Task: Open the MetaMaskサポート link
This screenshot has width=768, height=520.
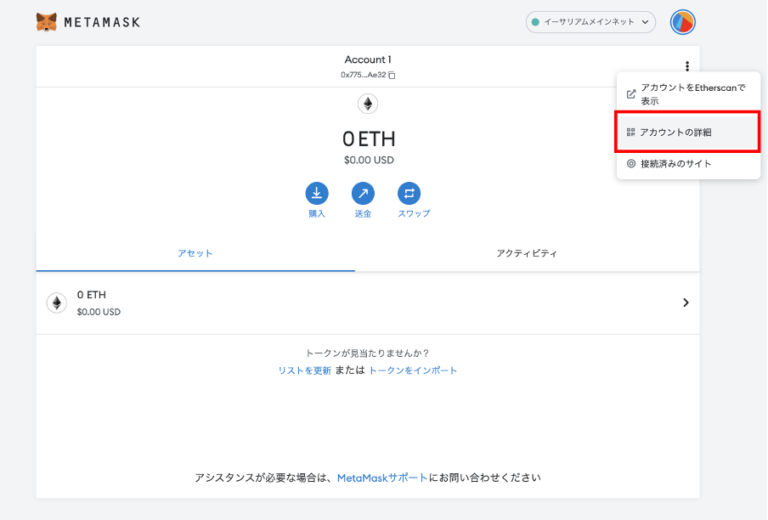Action: [382, 478]
